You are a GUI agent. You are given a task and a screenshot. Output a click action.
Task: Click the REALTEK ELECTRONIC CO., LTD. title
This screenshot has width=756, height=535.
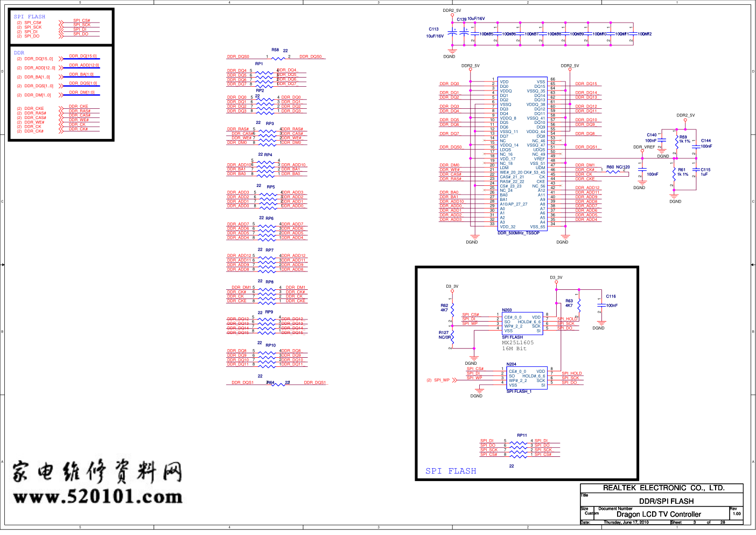663,488
